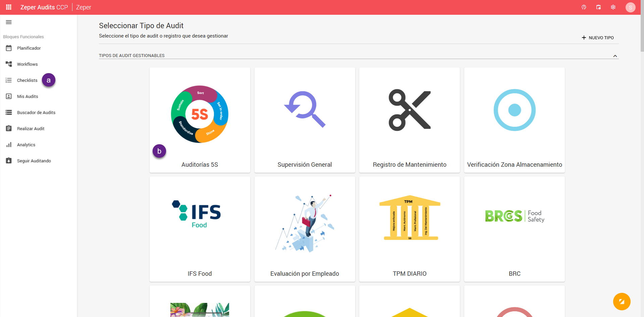Click the BRC label
Viewport: 644px width, 317px height.
pyautogui.click(x=515, y=274)
